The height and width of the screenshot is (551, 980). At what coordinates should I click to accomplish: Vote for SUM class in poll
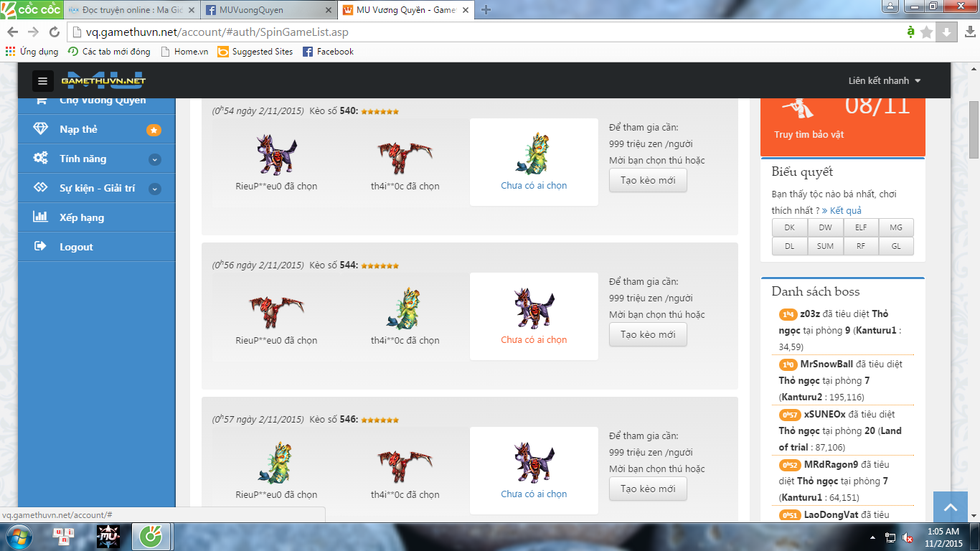pos(825,246)
